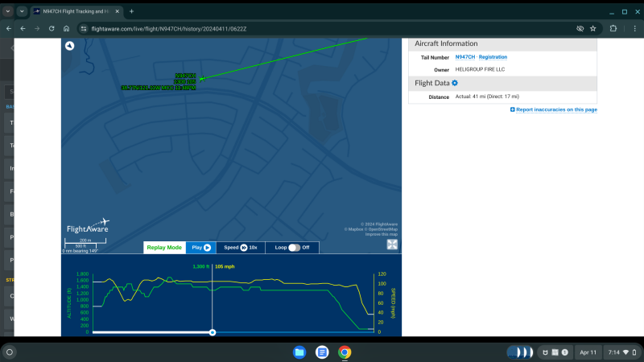Select the N947CH Flight Tracking tab

pyautogui.click(x=74, y=11)
